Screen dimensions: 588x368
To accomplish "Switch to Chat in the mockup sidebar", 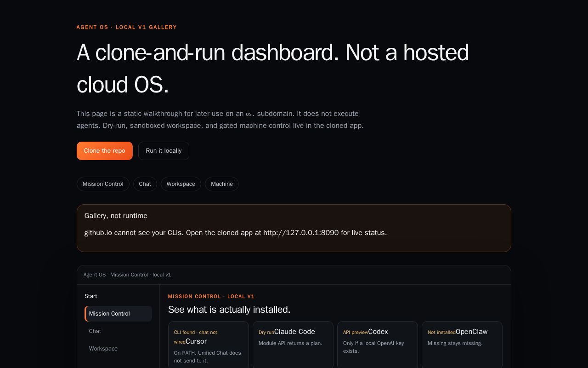I will tap(119, 331).
